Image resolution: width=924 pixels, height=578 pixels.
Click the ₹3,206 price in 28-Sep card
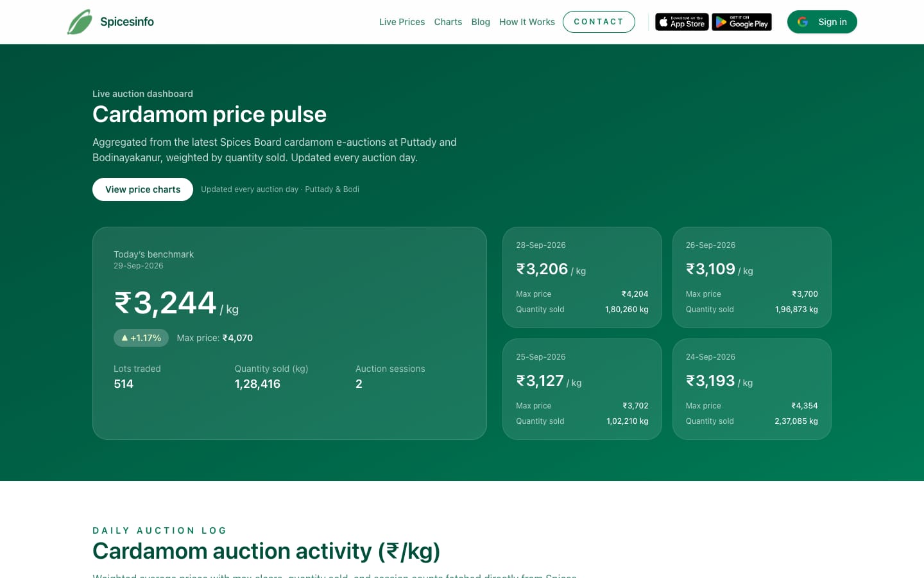(x=542, y=269)
